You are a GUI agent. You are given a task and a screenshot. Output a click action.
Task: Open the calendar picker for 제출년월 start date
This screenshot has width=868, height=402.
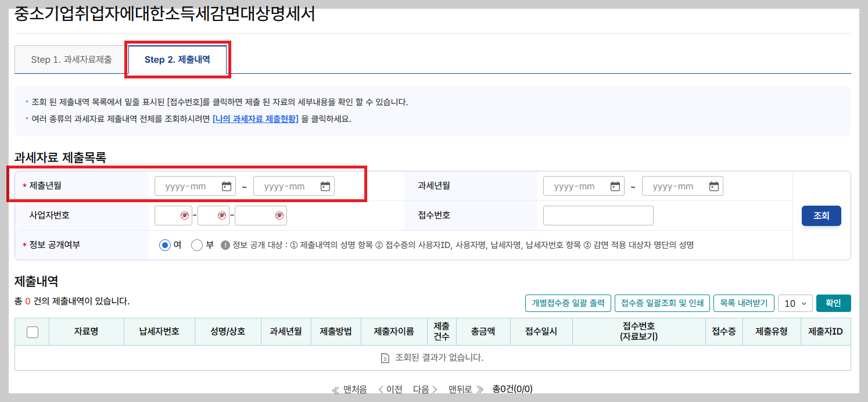(228, 186)
